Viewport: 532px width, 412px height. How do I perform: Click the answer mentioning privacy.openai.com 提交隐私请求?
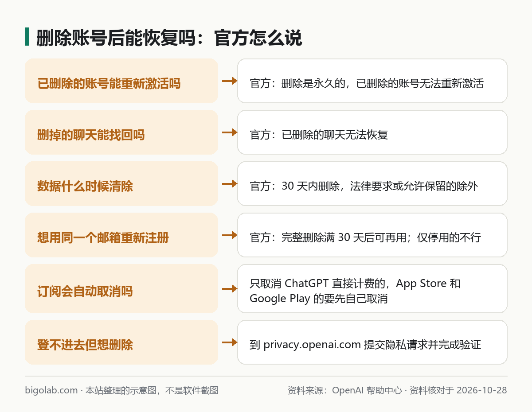[x=372, y=342]
